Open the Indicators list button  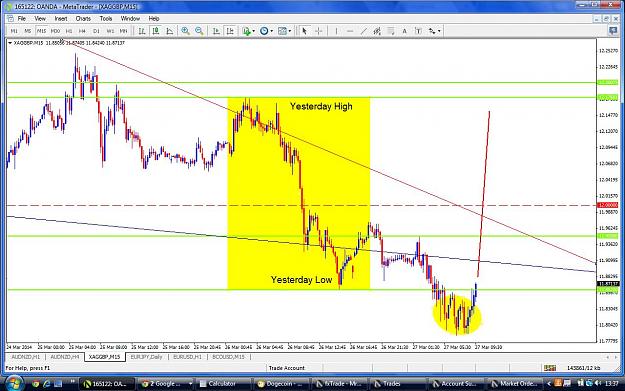(246, 31)
